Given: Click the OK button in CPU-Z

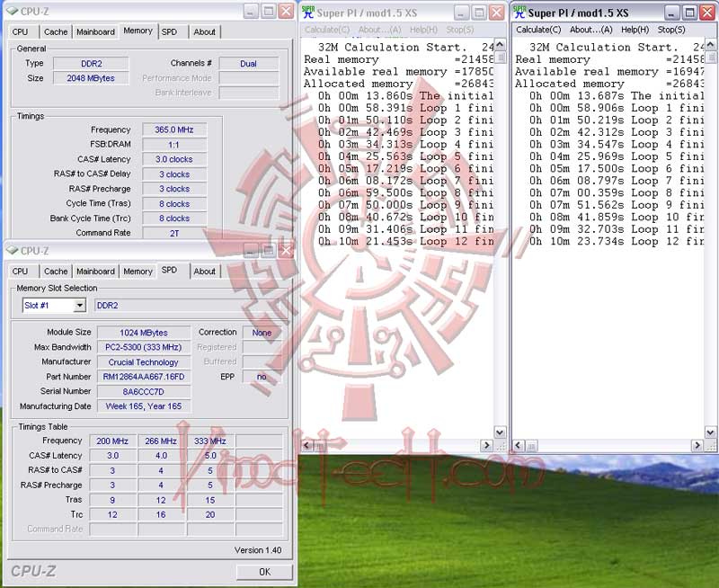Looking at the screenshot, I should 264,572.
